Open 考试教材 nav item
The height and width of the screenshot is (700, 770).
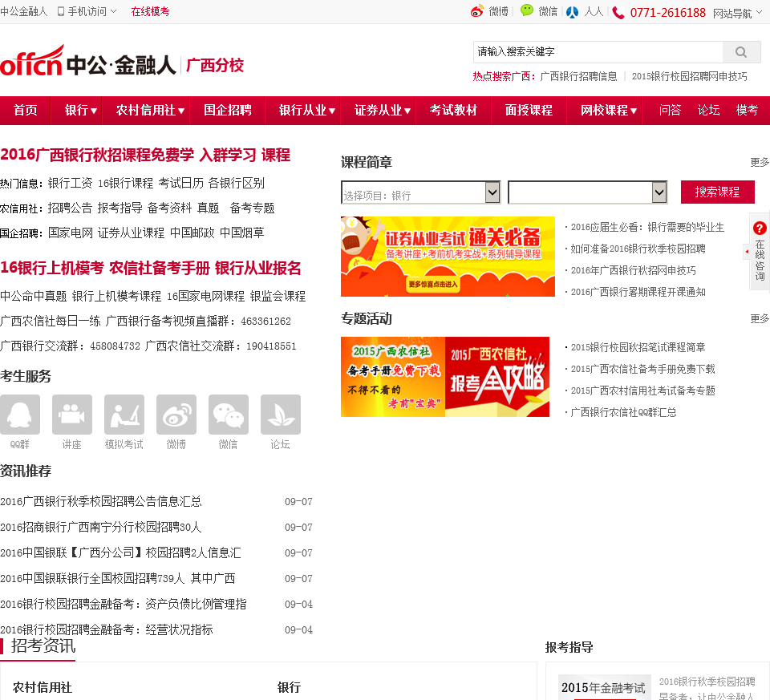pyautogui.click(x=453, y=111)
